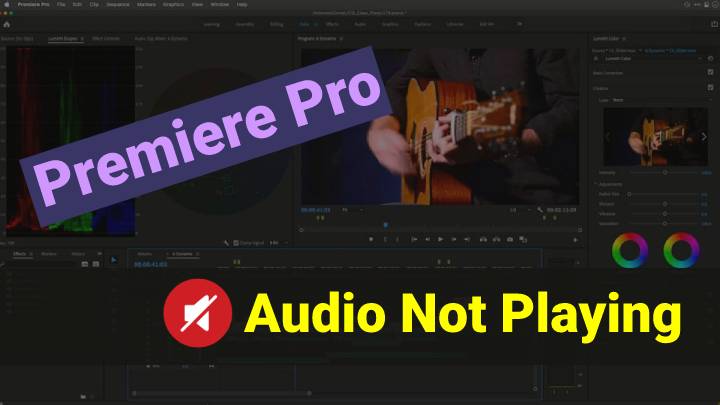Open the Sequence menu
The width and height of the screenshot is (720, 405).
tap(118, 4)
